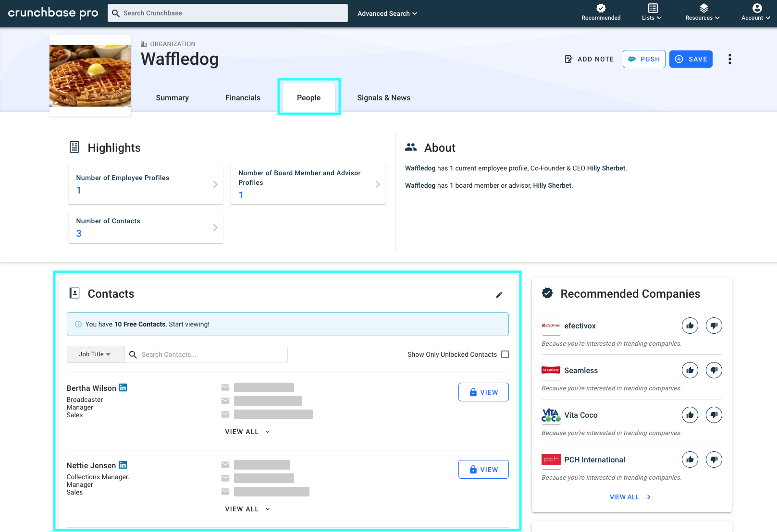Thumbs down Seamless recommendation

(714, 370)
